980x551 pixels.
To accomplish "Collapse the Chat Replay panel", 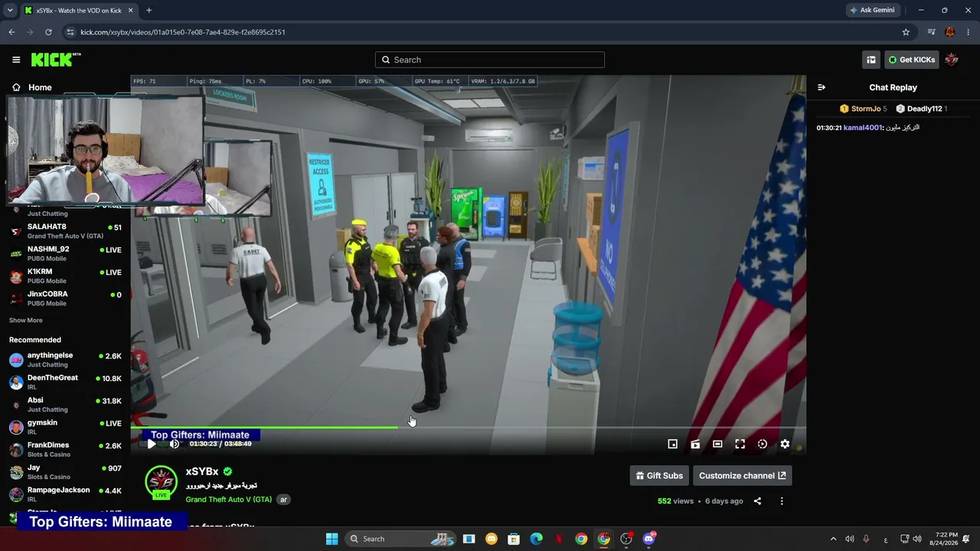I will (x=822, y=87).
